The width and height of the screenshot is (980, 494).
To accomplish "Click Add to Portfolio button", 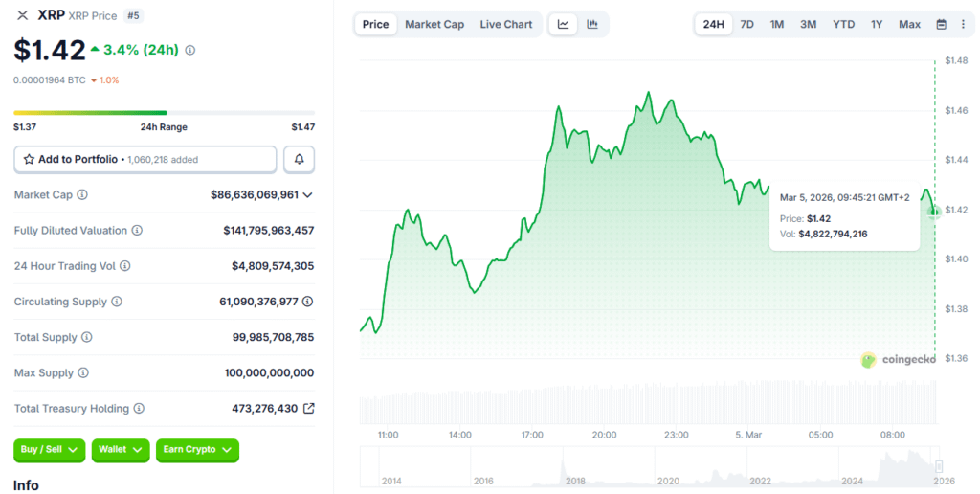I will click(x=145, y=159).
